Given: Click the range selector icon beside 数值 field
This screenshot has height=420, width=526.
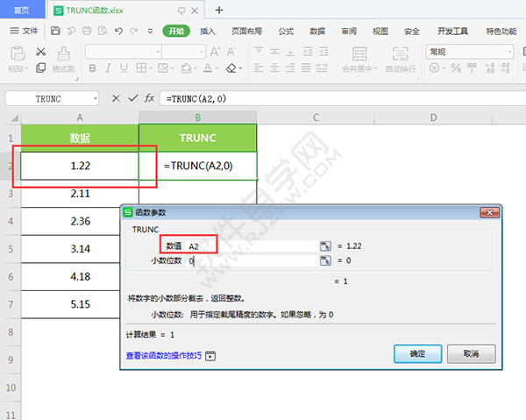Looking at the screenshot, I should pyautogui.click(x=325, y=247).
